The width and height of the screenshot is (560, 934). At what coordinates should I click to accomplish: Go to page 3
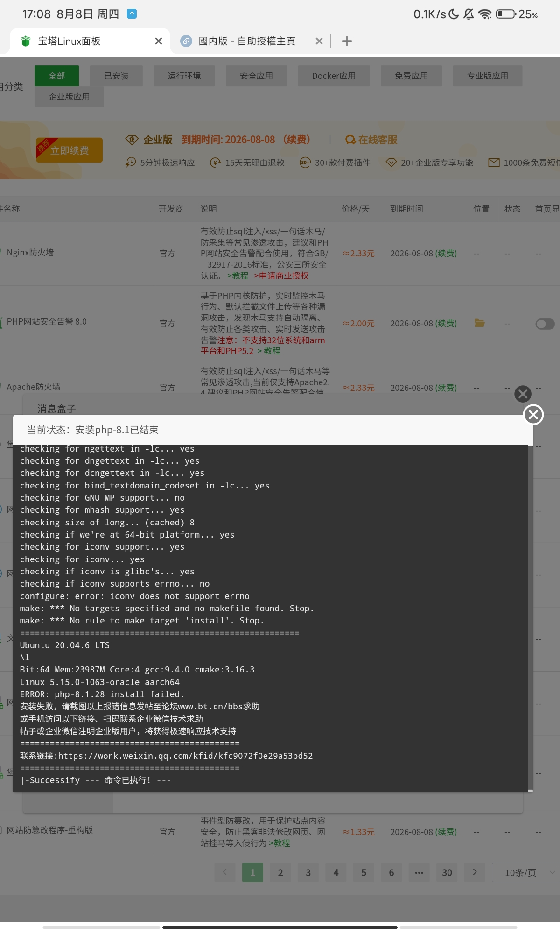click(308, 872)
